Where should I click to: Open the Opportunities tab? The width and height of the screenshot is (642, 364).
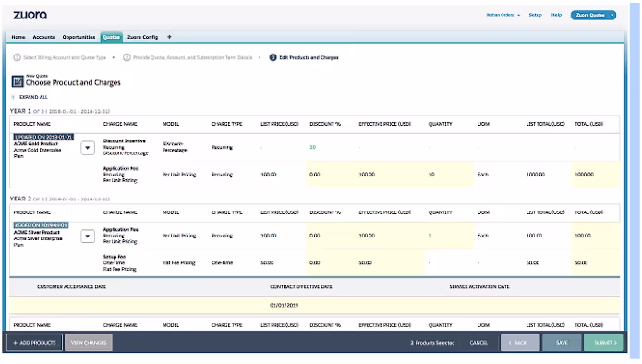point(79,37)
